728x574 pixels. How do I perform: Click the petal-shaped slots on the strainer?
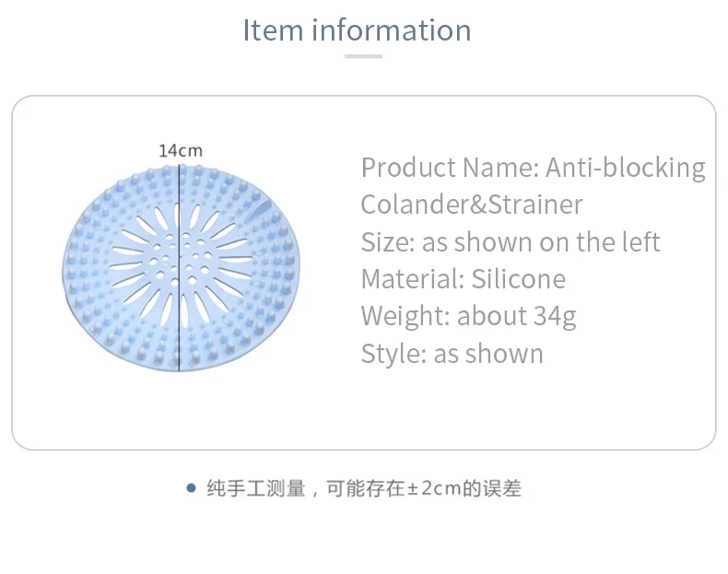point(181,260)
